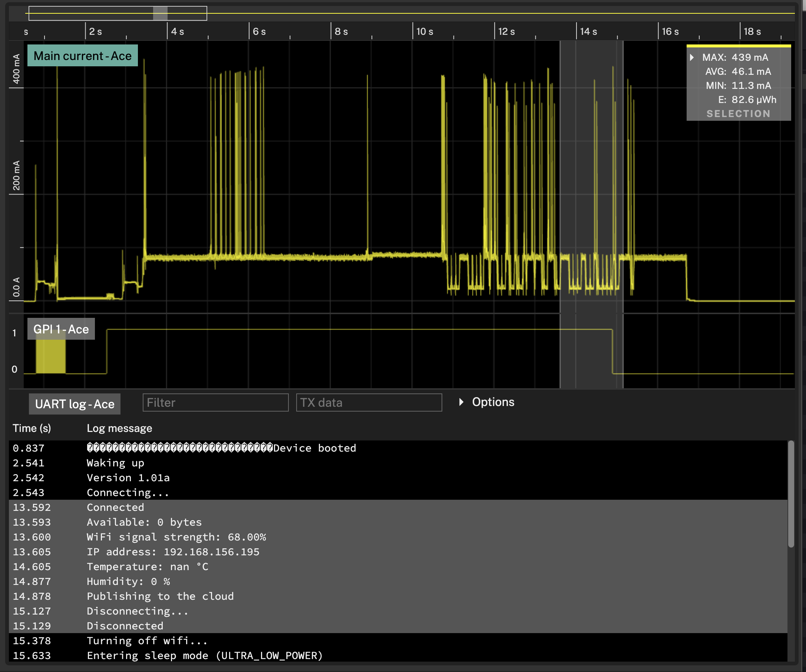Select the 'Publishing to the cloud' log entry
Viewport: 806px width, 672px height.
(x=161, y=596)
